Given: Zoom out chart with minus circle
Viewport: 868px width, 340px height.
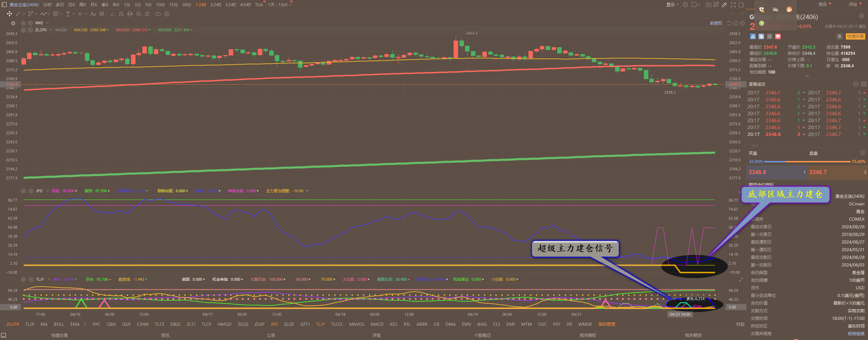Looking at the screenshot, I should click(x=736, y=23).
